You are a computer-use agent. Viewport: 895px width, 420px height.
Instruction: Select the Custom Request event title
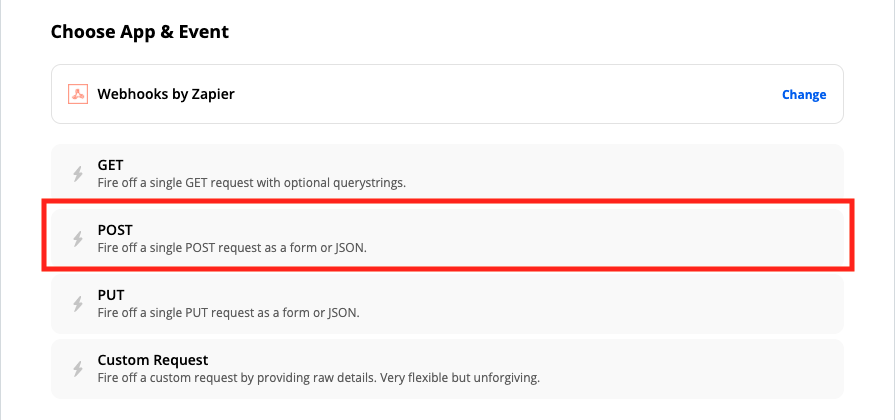(x=153, y=360)
